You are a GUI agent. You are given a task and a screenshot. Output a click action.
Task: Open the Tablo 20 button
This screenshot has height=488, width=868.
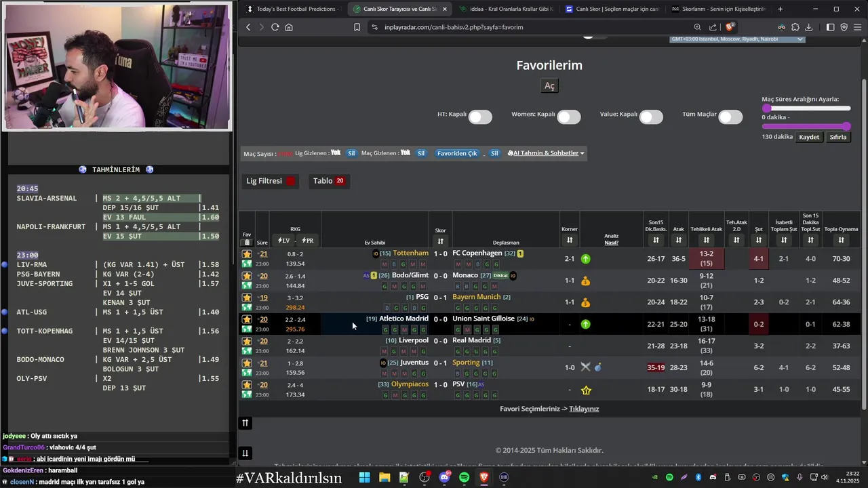pyautogui.click(x=329, y=181)
